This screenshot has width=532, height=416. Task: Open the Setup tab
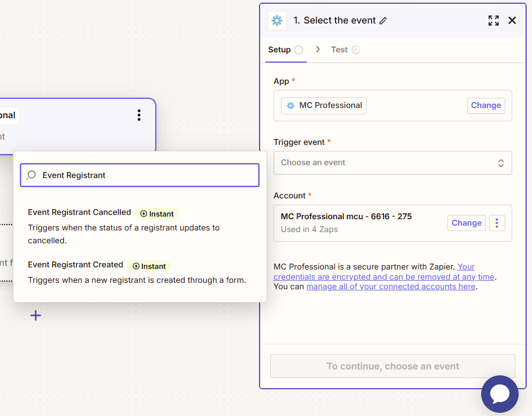pos(285,50)
